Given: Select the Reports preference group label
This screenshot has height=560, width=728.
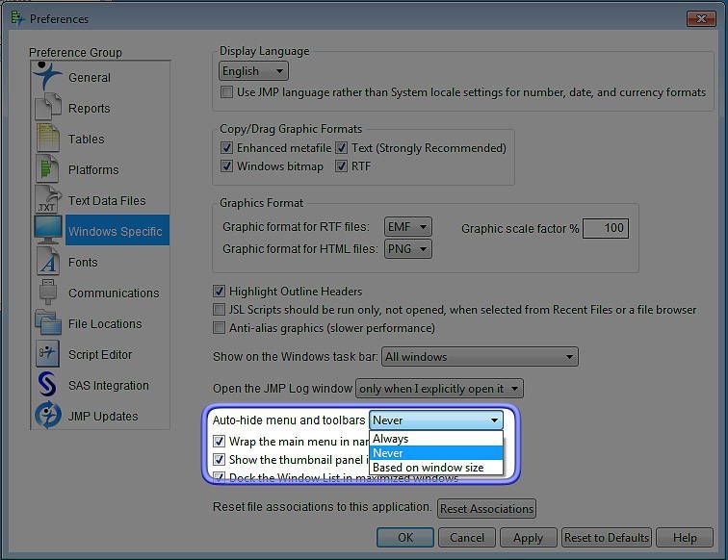Looking at the screenshot, I should pyautogui.click(x=90, y=108).
